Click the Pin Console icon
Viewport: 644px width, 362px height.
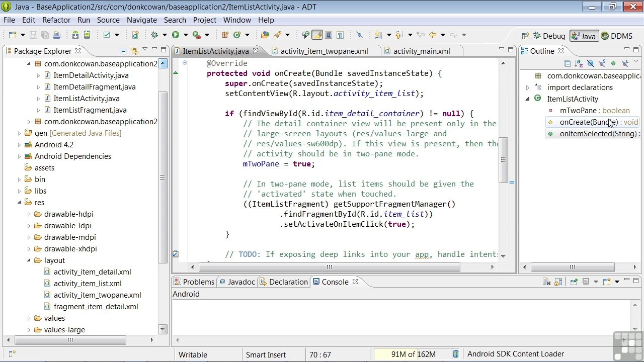pyautogui.click(x=574, y=282)
